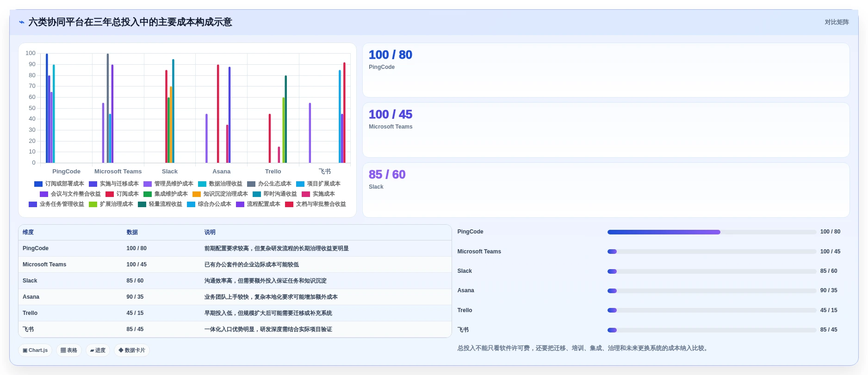This screenshot has height=375, width=868.
Task: Click the table description 一体化入口优势明显，研发深度需结合实际项目验证
Action: click(268, 329)
